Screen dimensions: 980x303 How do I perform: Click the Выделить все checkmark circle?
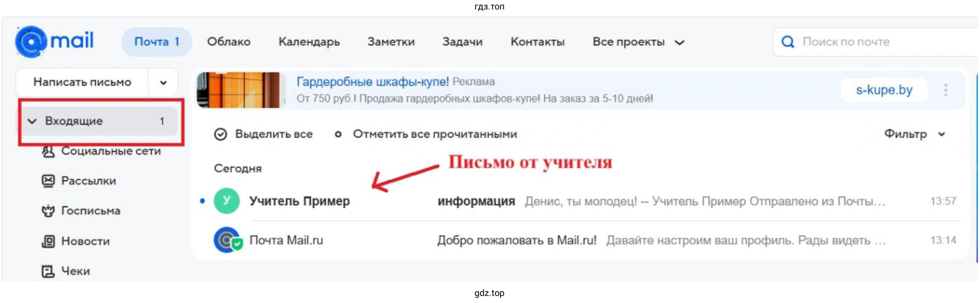220,134
